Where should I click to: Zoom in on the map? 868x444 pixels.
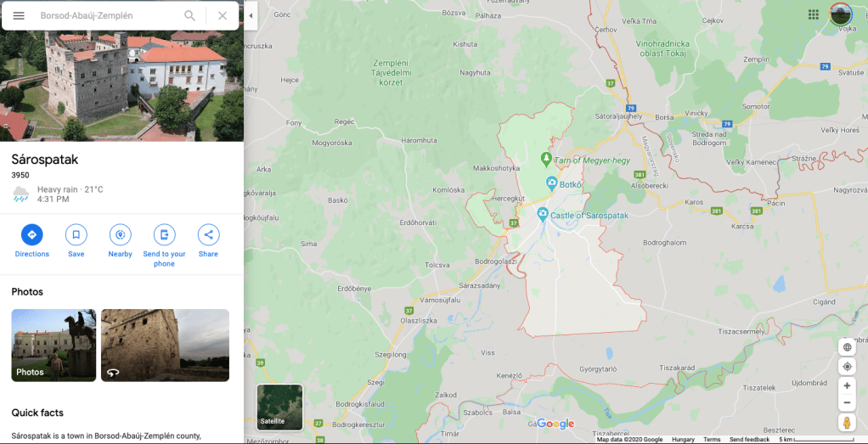tap(847, 386)
